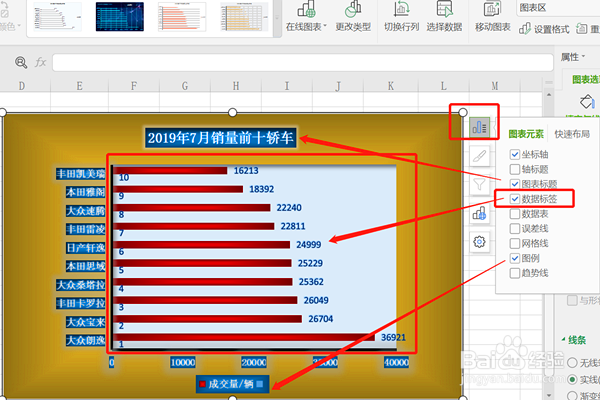Select the 实线 solid line radio button
Viewport: 600px width, 400px height.
[x=572, y=379]
